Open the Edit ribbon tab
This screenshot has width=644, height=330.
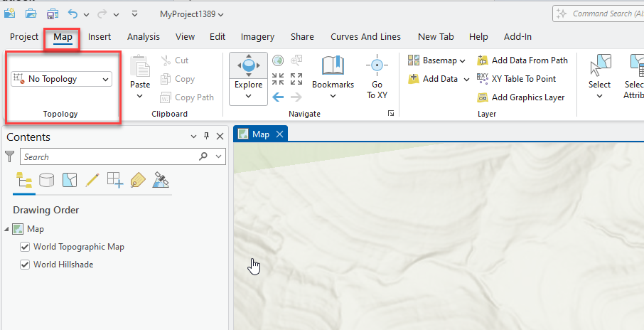click(218, 36)
